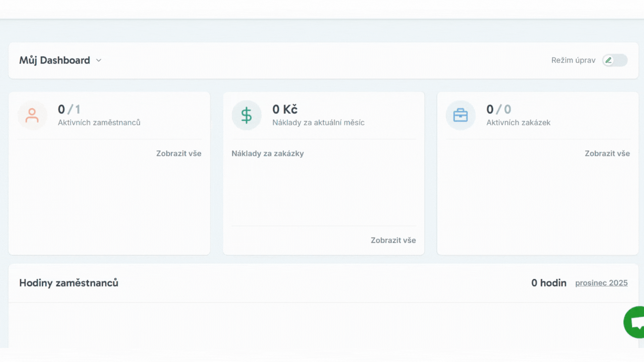
Task: Click the 0 Kč monthly costs value
Action: pos(285,109)
